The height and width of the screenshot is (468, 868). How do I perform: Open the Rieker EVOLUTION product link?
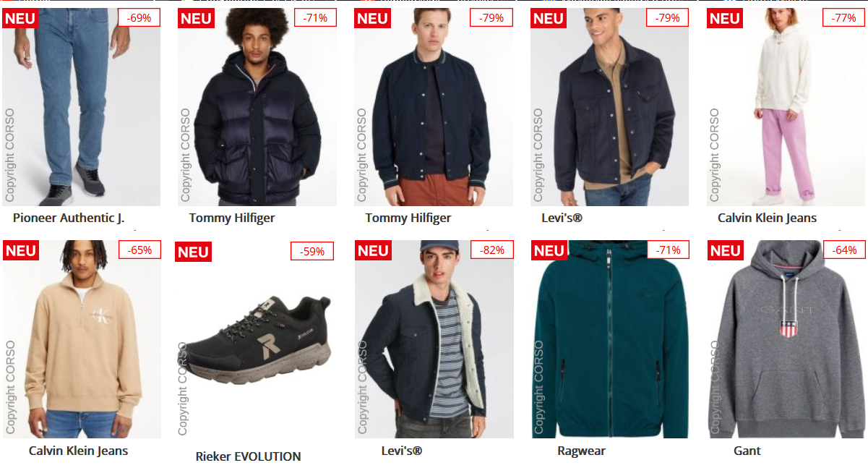[x=248, y=456]
